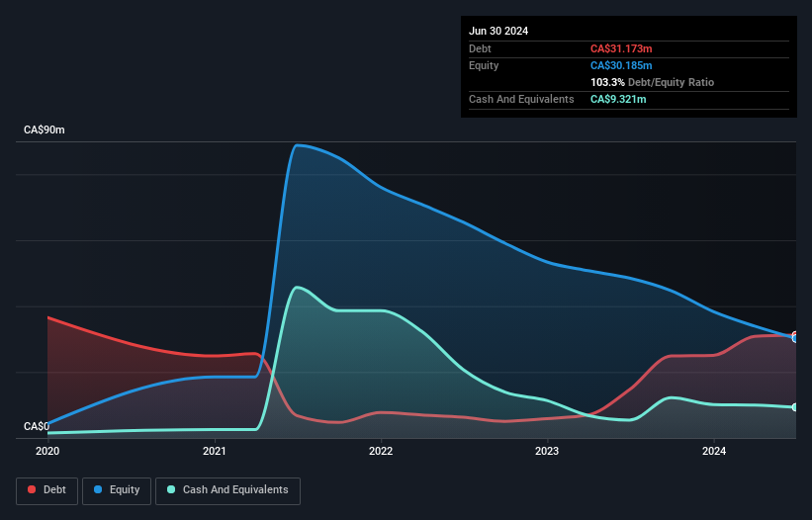
Task: Toggle the Cash And Equivalents legend button
Action: (x=227, y=490)
